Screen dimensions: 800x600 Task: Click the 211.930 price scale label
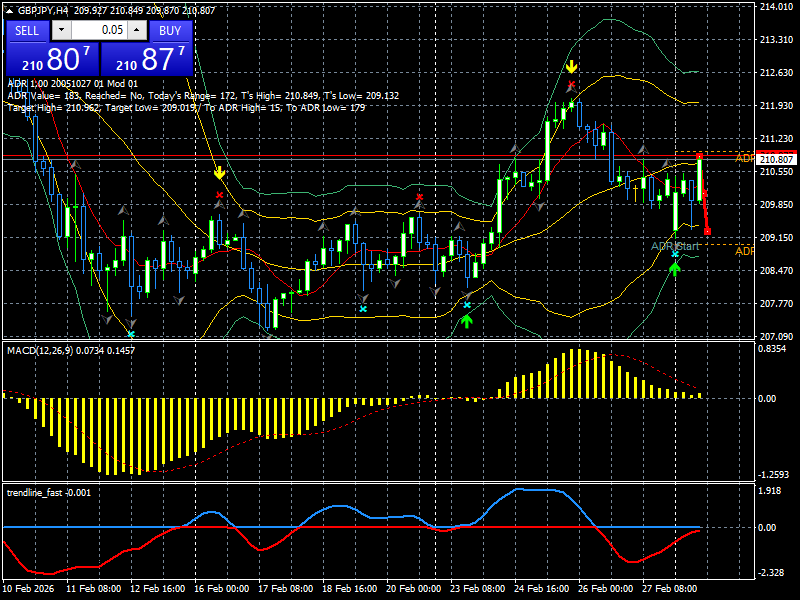(776, 106)
